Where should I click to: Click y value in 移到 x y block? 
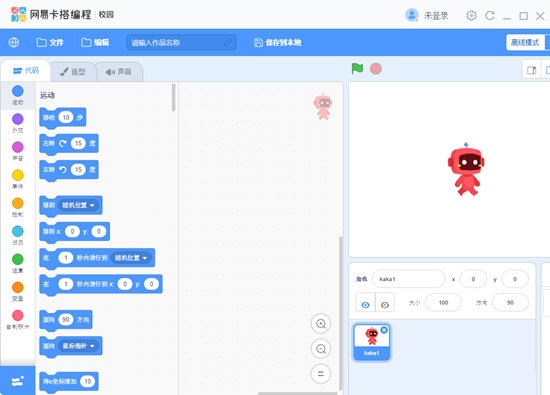point(99,232)
